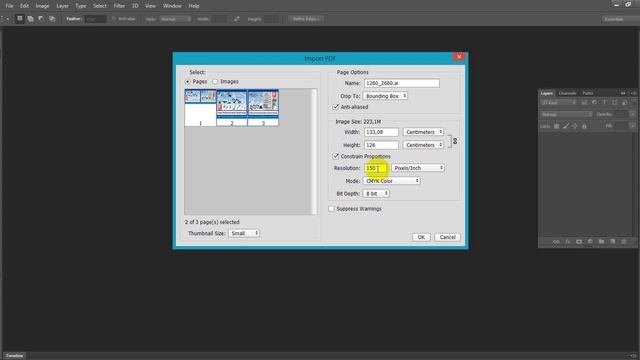
Task: Click pixel layer filter icon in Layers panel
Action: click(x=584, y=103)
